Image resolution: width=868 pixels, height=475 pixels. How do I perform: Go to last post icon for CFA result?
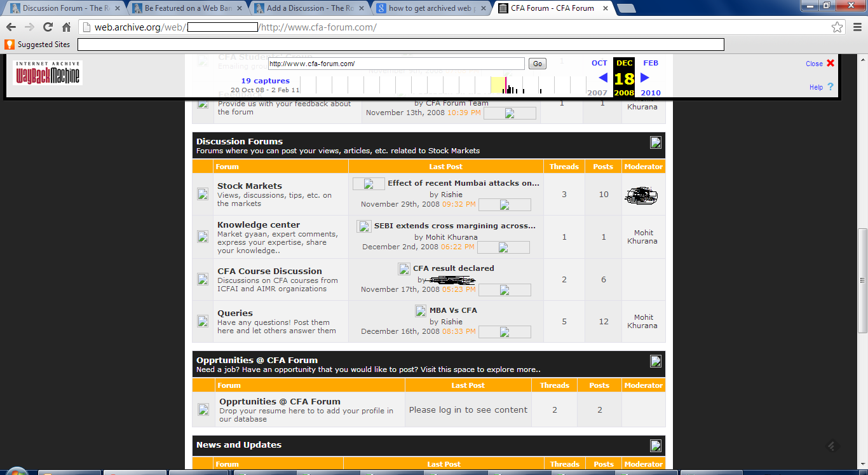[x=505, y=290]
